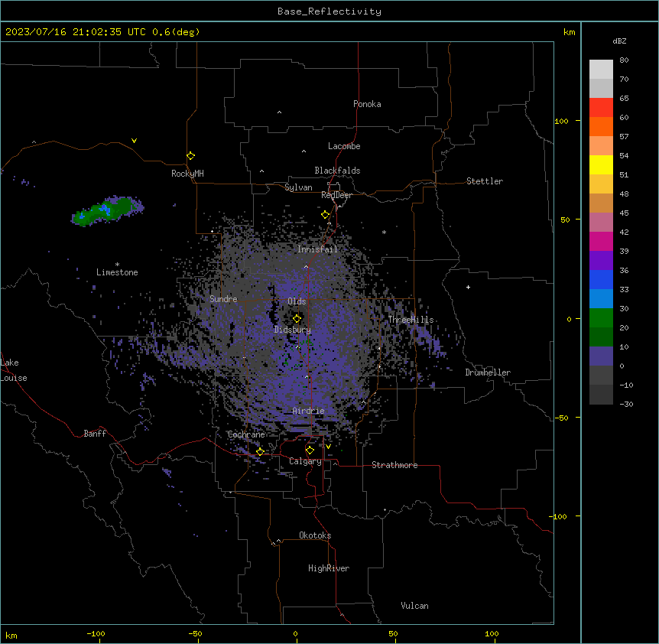Click the Didsbury label
Image resolution: width=659 pixels, height=644 pixels.
coord(292,330)
